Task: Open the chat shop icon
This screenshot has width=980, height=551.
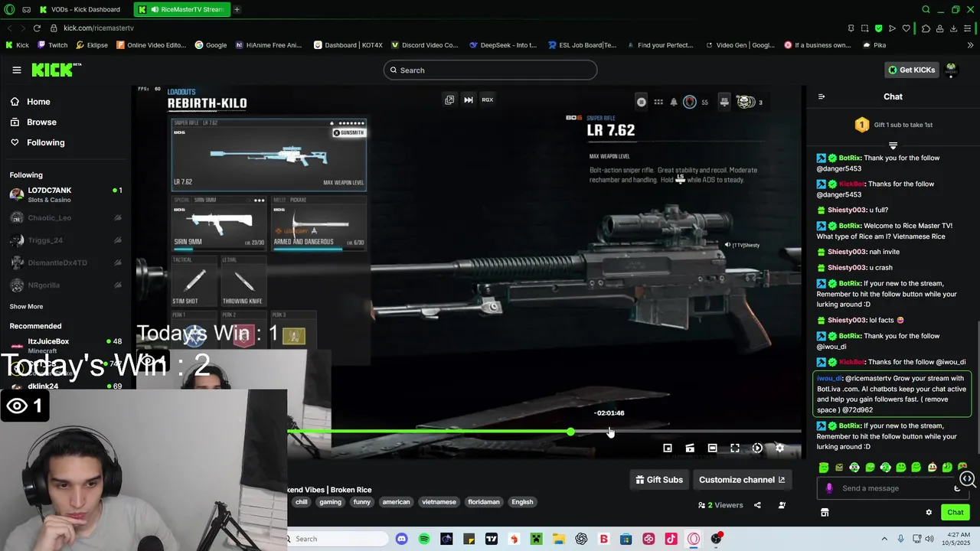Action: (825, 512)
